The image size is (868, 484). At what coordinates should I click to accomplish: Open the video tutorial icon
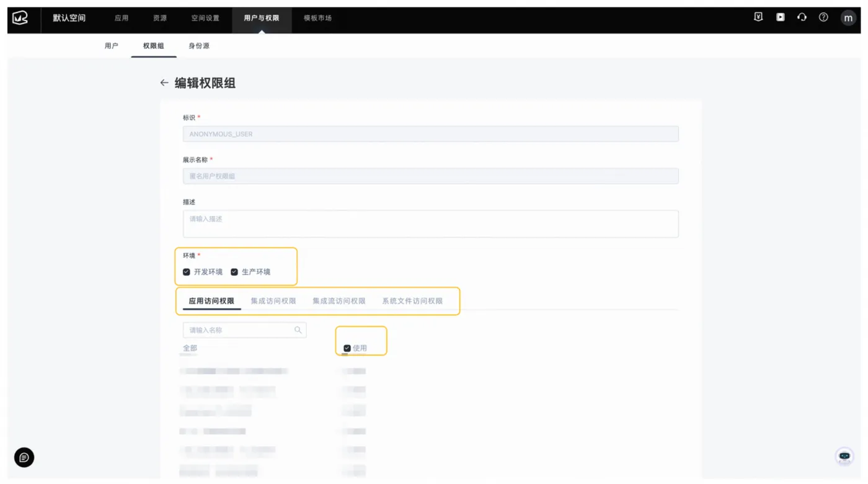point(780,17)
